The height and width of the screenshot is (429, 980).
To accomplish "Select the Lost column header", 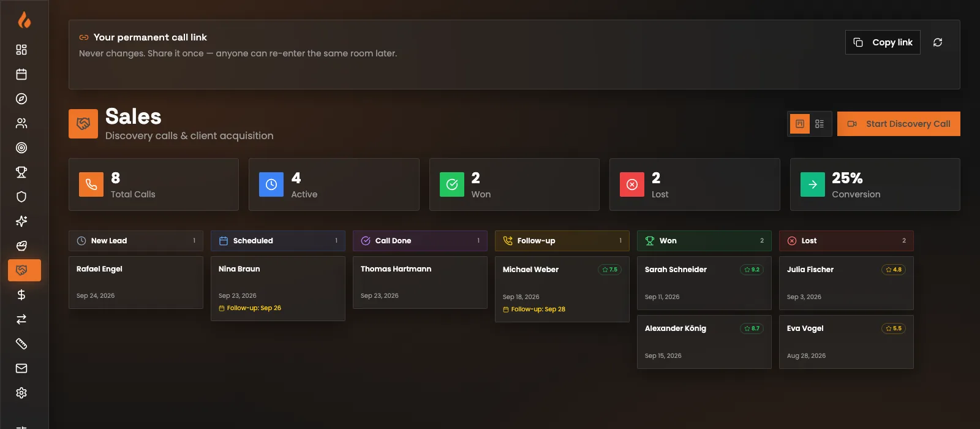I will (846, 241).
